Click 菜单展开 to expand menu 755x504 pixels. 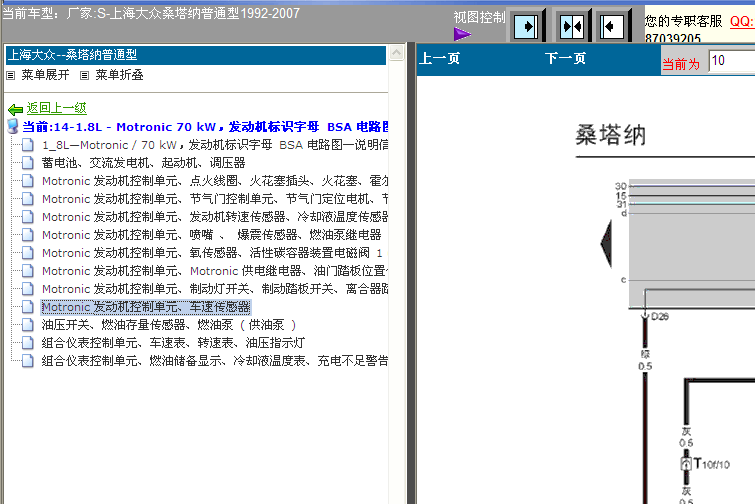(x=45, y=75)
